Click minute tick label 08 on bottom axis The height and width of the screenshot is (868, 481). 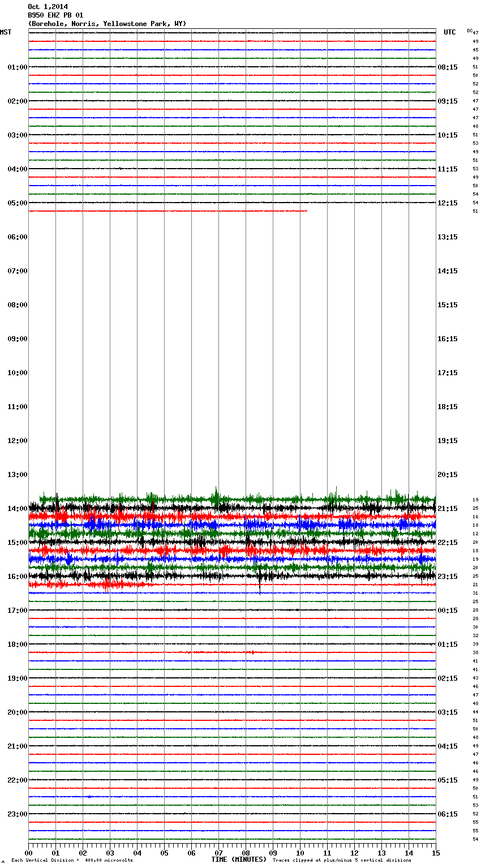click(x=246, y=853)
